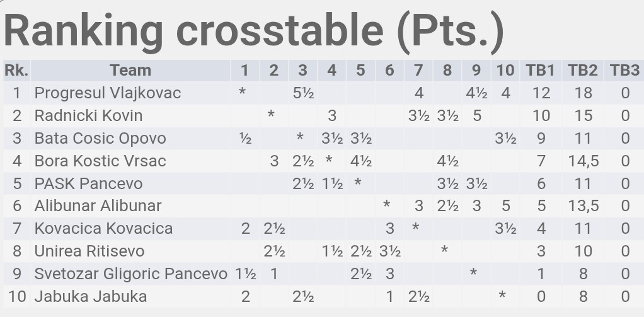Click Bora Kostic Vrsac's TB2 value 14,5
The width and height of the screenshot is (644, 317).
(x=584, y=161)
